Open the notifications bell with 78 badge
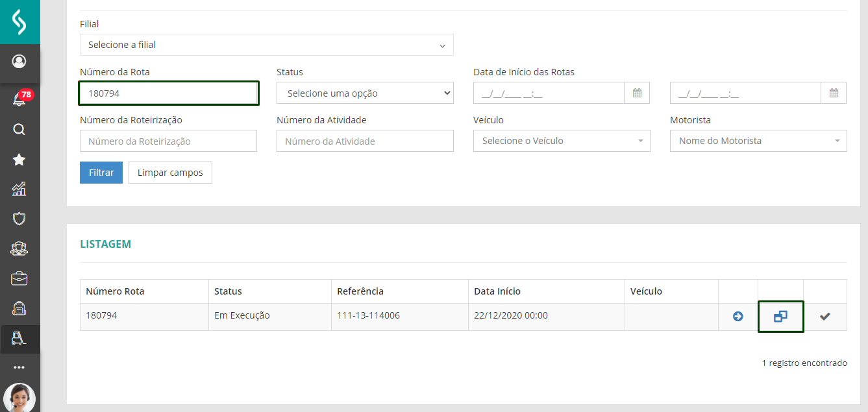Viewport: 868px width, 412px height. pyautogui.click(x=19, y=99)
